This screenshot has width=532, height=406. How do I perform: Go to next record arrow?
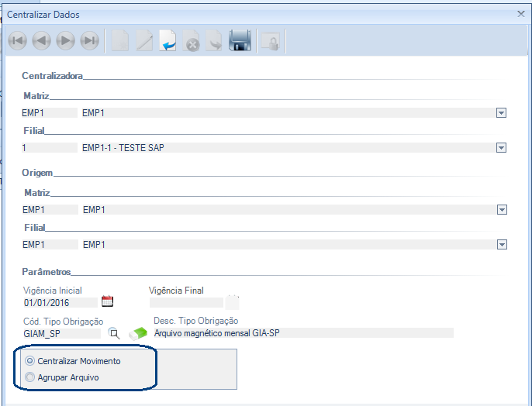[x=65, y=40]
